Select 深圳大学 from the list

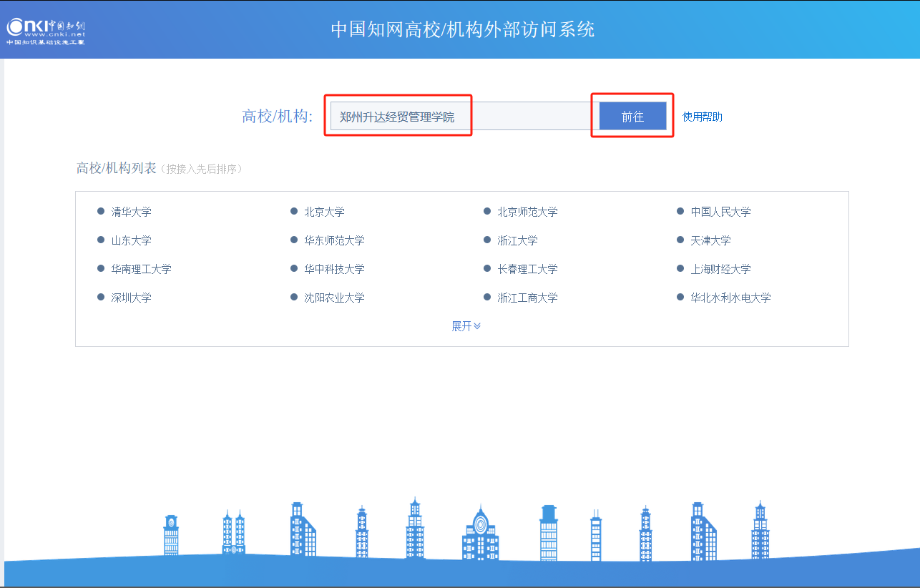[131, 298]
